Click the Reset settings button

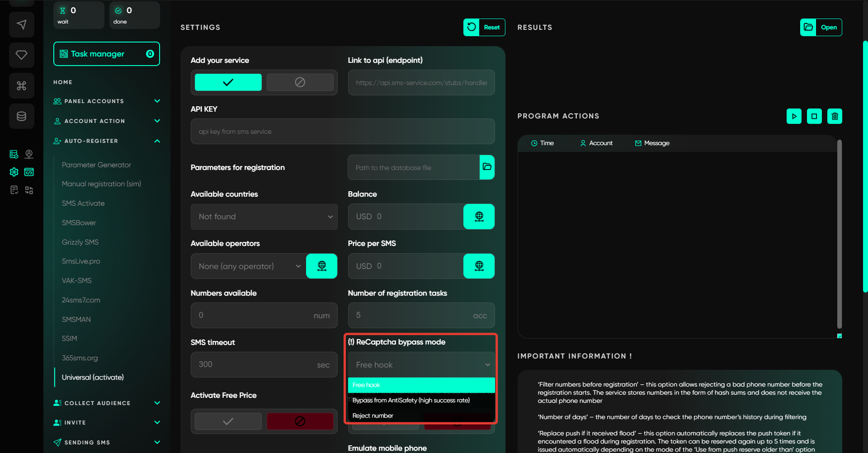pyautogui.click(x=484, y=27)
